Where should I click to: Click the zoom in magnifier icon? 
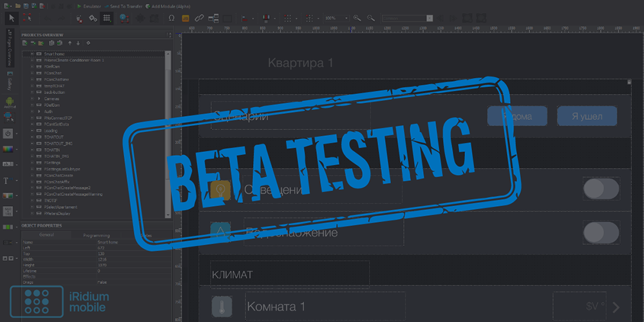[357, 18]
